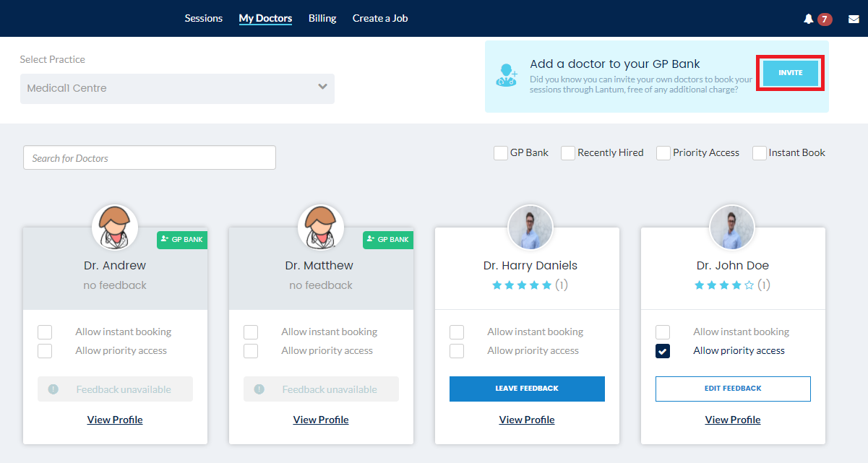Allow instant booking for Dr. Andrew
The image size is (868, 463).
45,332
